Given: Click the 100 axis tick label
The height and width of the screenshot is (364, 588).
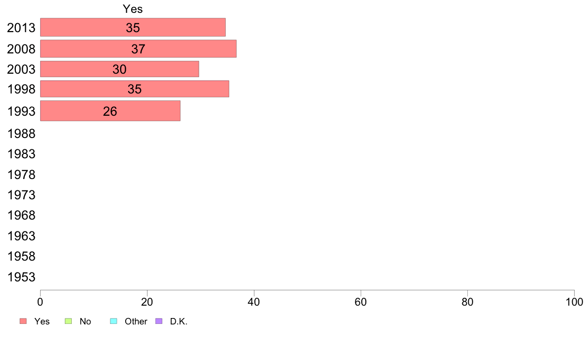Looking at the screenshot, I should (x=574, y=302).
